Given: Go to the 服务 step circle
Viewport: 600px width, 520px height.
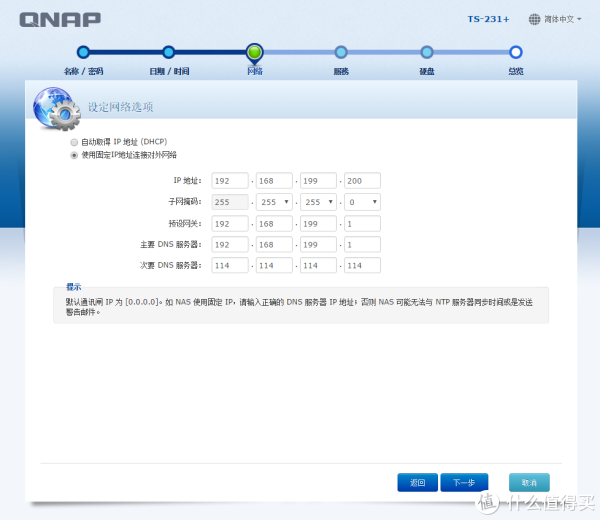Looking at the screenshot, I should (341, 52).
